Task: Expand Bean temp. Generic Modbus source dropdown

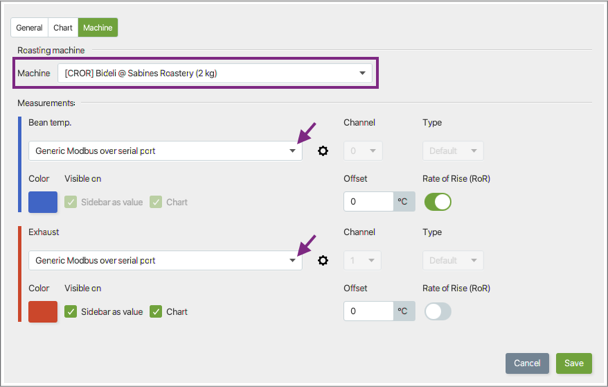Action: pos(165,151)
